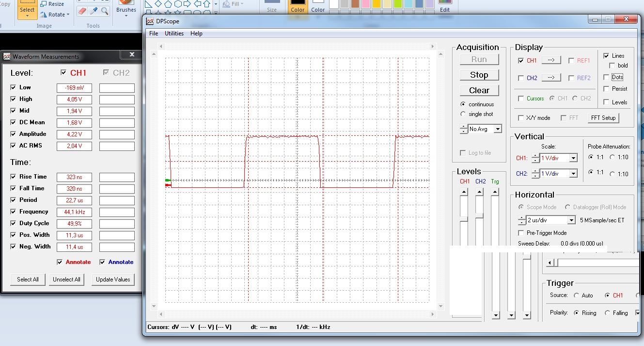
Task: Click the CH1 Frequency value field
Action: click(74, 212)
